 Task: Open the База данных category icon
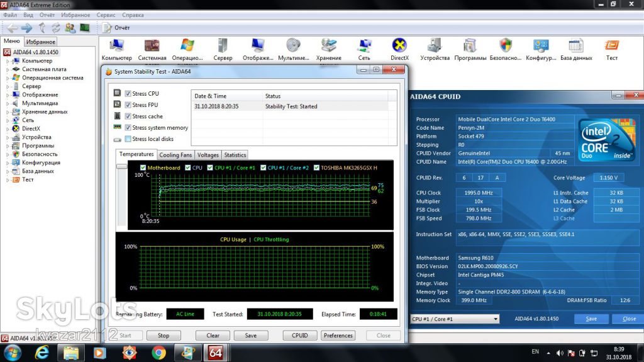576,49
